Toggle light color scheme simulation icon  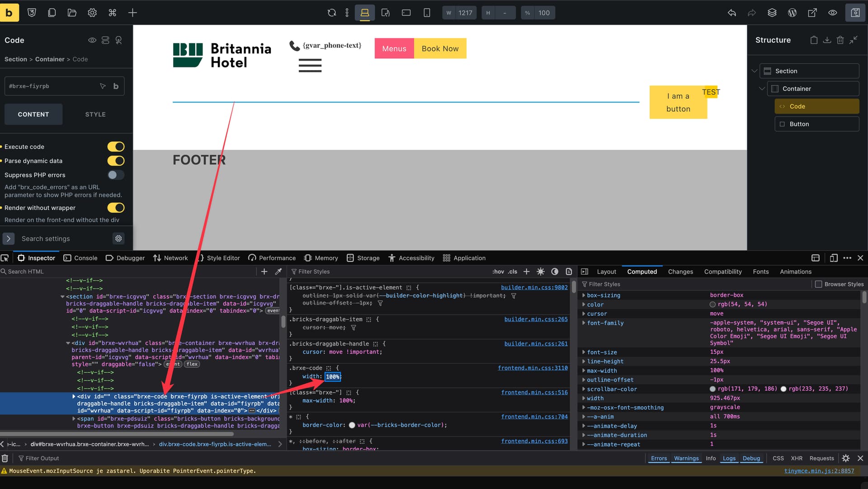[541, 271]
